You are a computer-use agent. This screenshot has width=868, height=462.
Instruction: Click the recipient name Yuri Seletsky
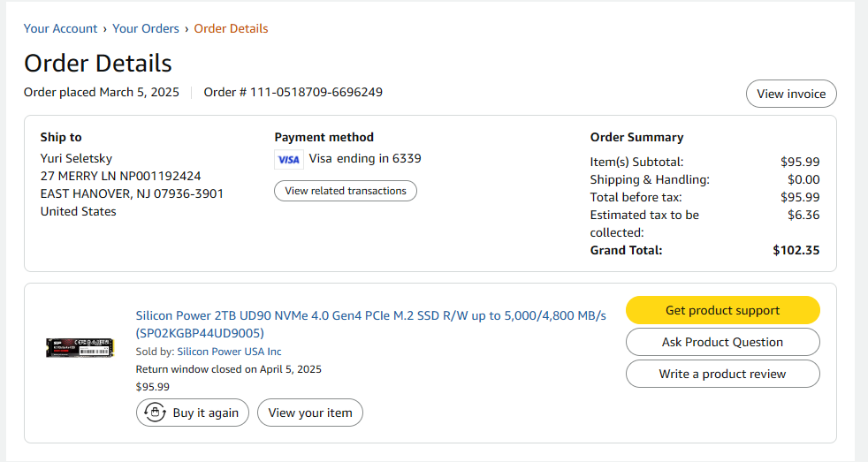(77, 159)
